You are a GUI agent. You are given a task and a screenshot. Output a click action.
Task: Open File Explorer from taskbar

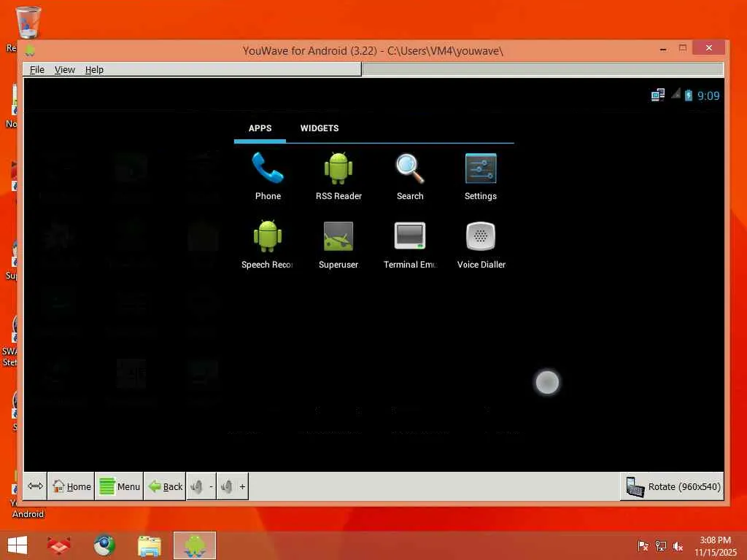(149, 545)
